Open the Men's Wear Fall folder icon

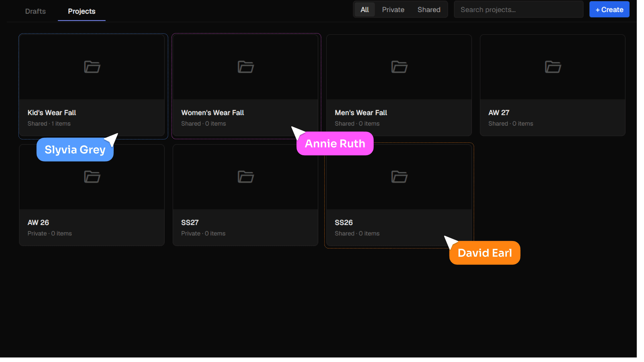pyautogui.click(x=399, y=67)
